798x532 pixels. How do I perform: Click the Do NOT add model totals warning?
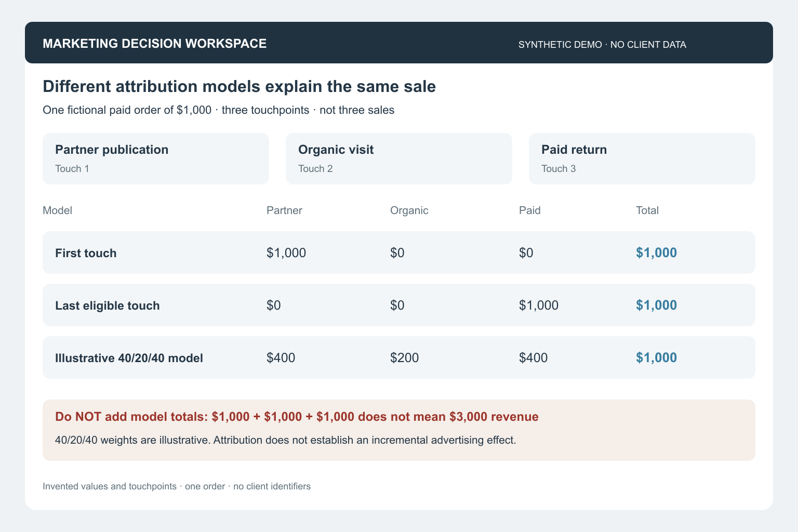pyautogui.click(x=297, y=417)
